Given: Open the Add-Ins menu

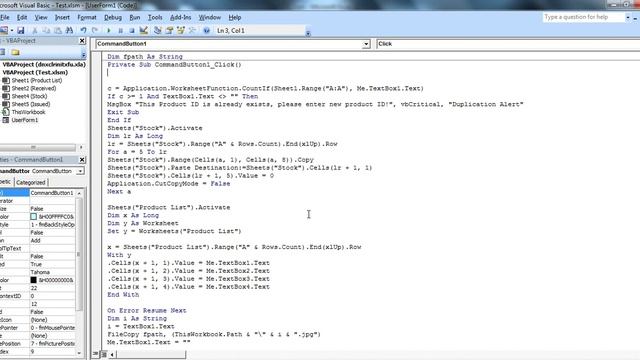Looking at the screenshot, I should (180, 18).
